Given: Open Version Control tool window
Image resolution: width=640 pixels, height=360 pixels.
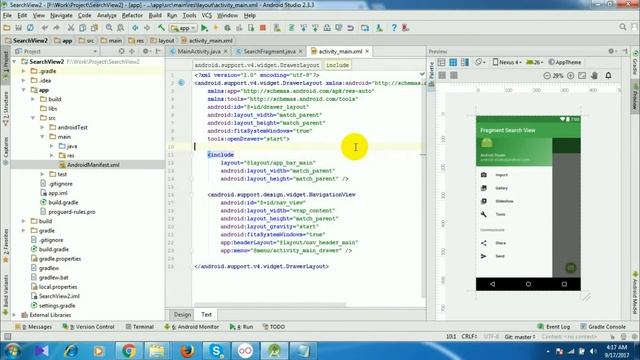Looking at the screenshot, I should click(x=89, y=327).
